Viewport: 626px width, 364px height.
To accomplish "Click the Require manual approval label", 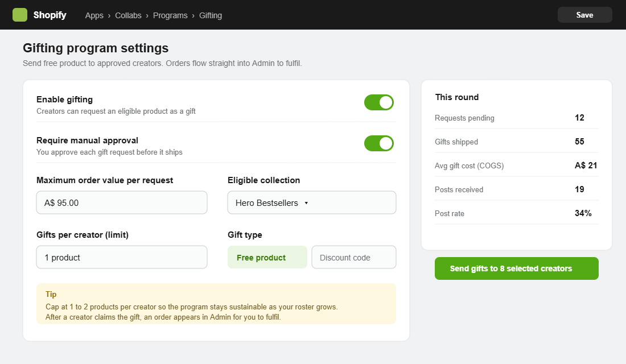I will (88, 140).
